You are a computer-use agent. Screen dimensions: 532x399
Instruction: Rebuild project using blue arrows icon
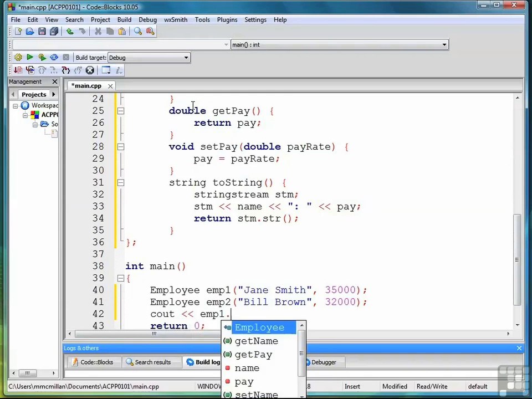point(54,57)
